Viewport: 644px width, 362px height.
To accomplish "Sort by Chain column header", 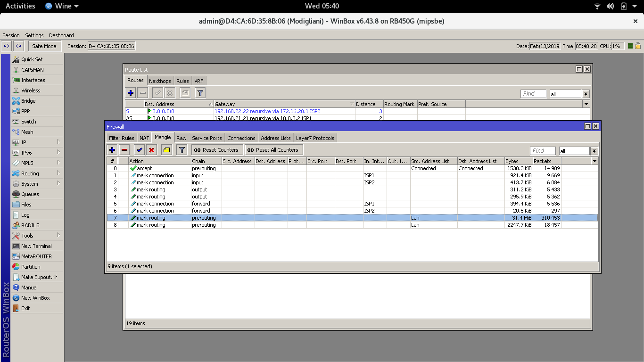I will tap(206, 161).
